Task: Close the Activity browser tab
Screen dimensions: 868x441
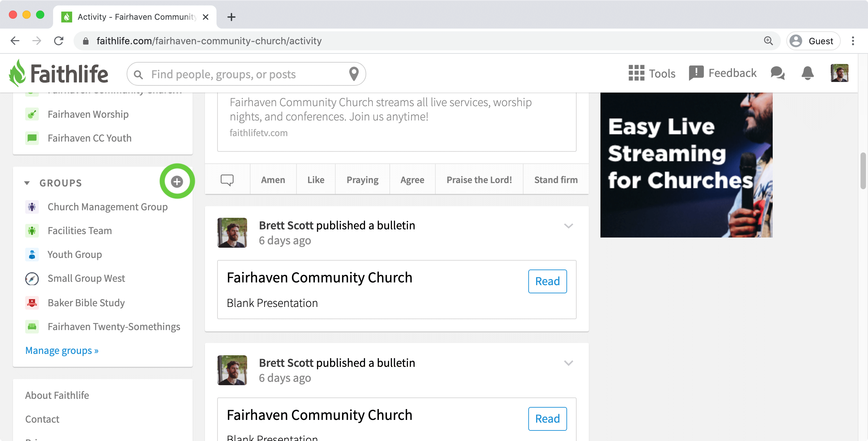Action: (x=206, y=17)
